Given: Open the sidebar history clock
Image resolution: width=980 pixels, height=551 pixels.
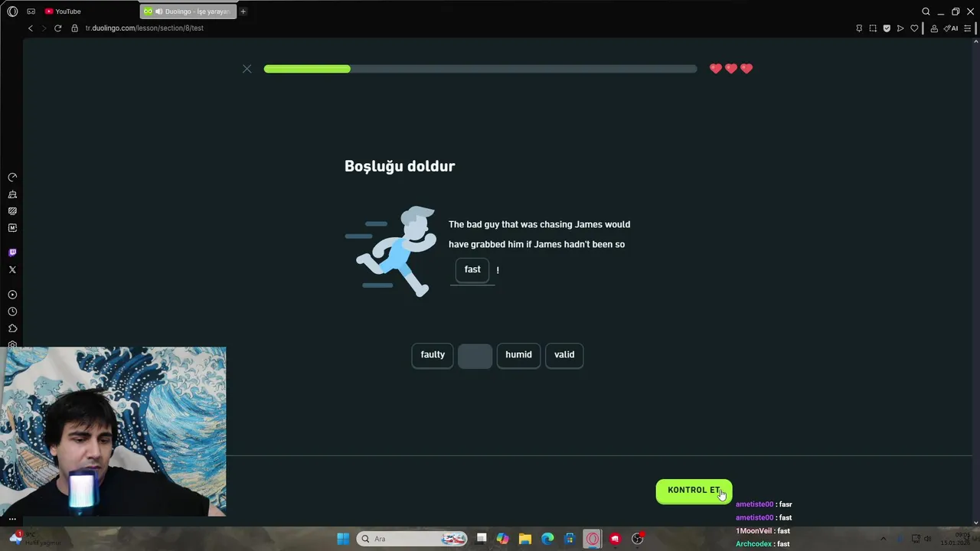Looking at the screenshot, I should point(12,311).
